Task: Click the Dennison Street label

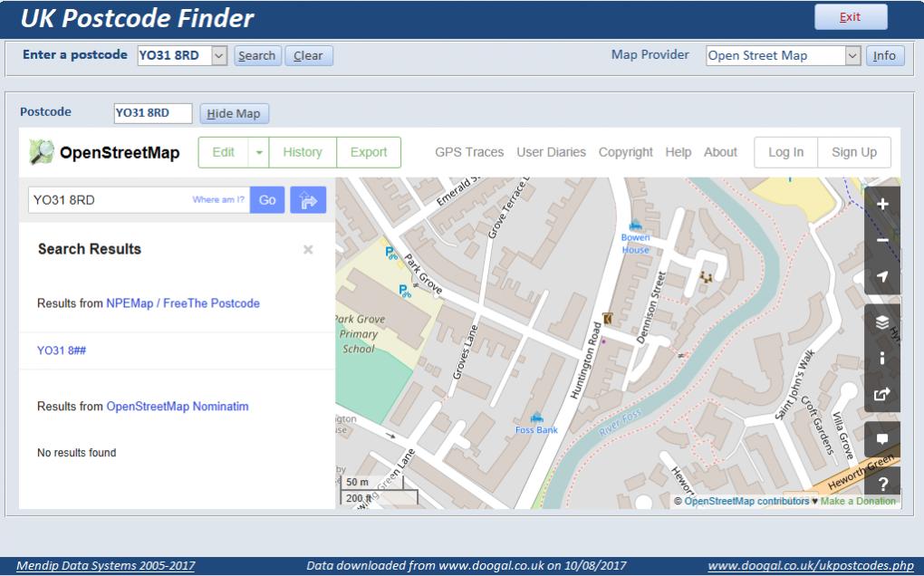Action: (651, 307)
